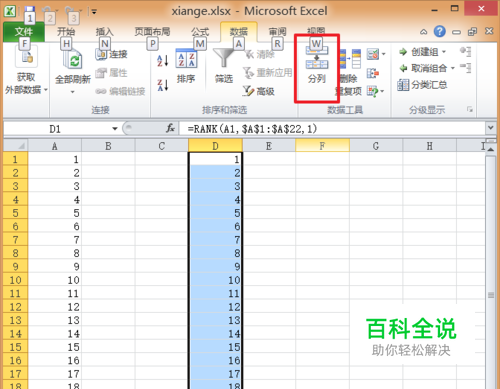
Task: Select cell D5 containing 5
Action: pyautogui.click(x=215, y=213)
